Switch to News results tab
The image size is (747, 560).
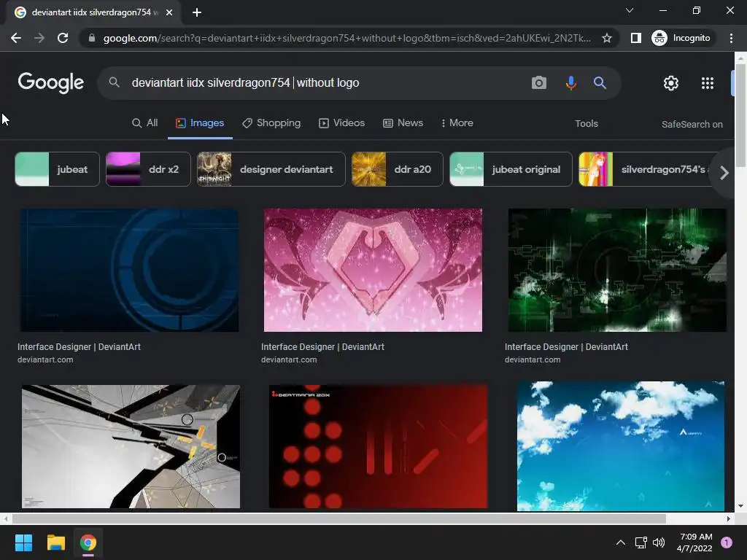403,122
